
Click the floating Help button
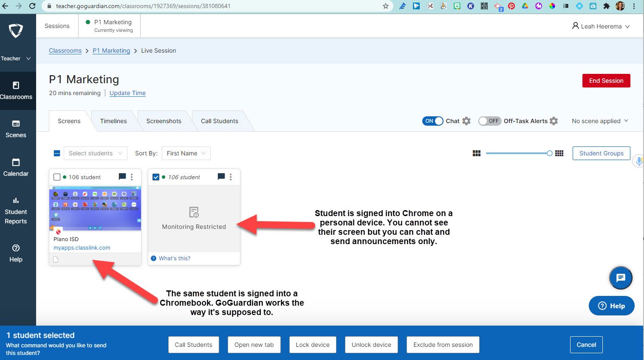(x=611, y=306)
